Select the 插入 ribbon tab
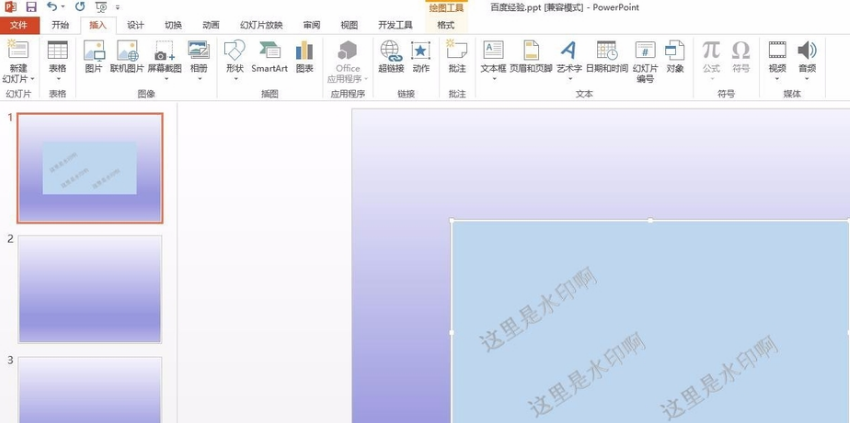850x423 pixels. click(98, 25)
